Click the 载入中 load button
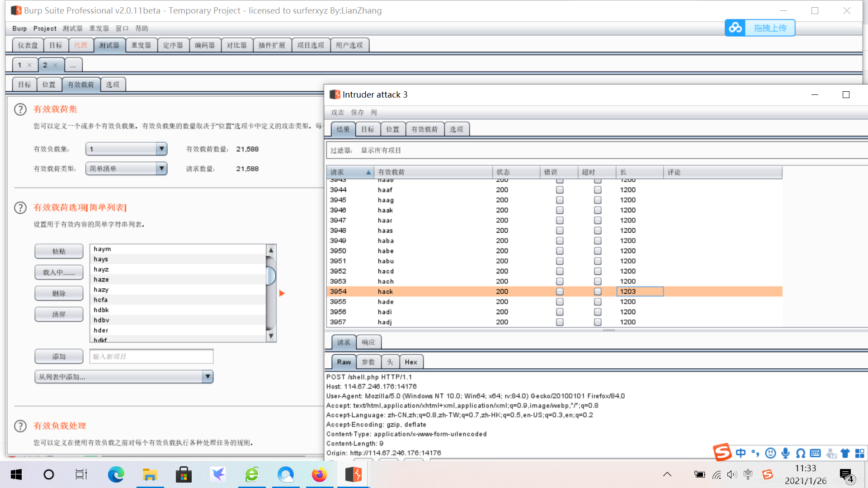Viewport: 868px width, 488px height. 59,272
